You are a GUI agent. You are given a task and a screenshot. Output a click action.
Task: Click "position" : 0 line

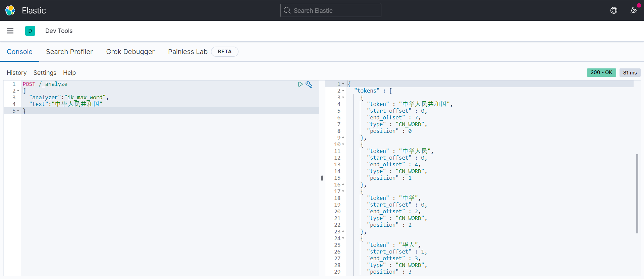389,131
